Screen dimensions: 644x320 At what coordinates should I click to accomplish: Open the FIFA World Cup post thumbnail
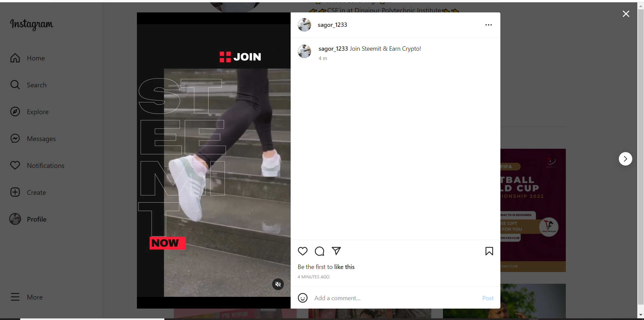pyautogui.click(x=533, y=210)
